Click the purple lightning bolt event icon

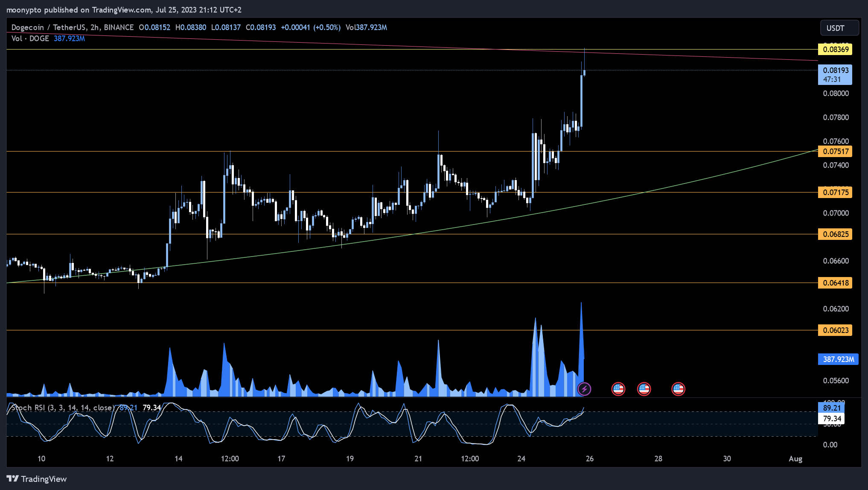point(584,389)
